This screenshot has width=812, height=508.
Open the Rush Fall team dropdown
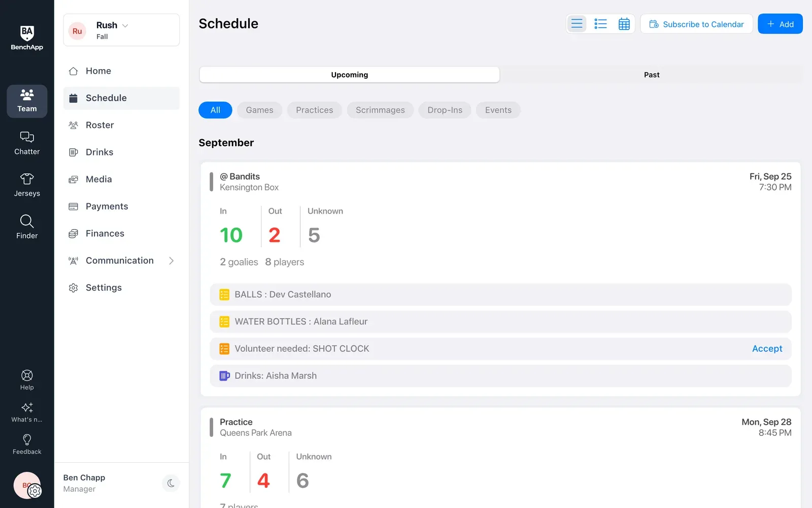pos(121,30)
